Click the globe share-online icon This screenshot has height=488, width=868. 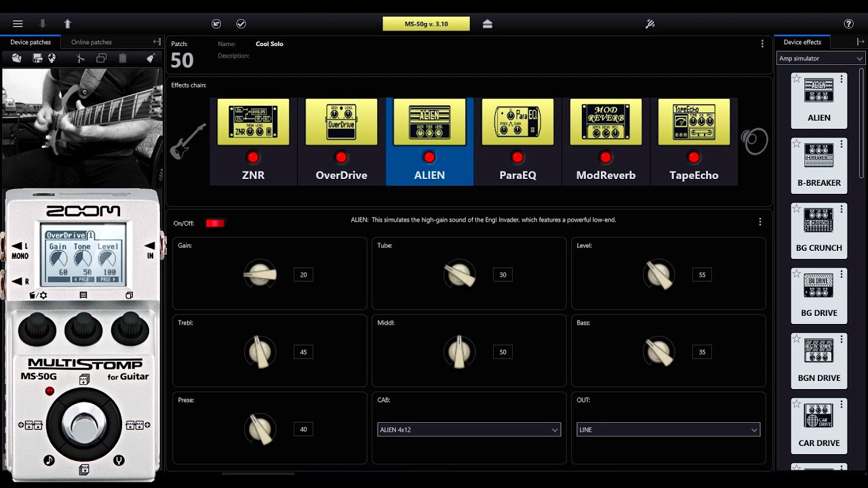click(x=52, y=58)
